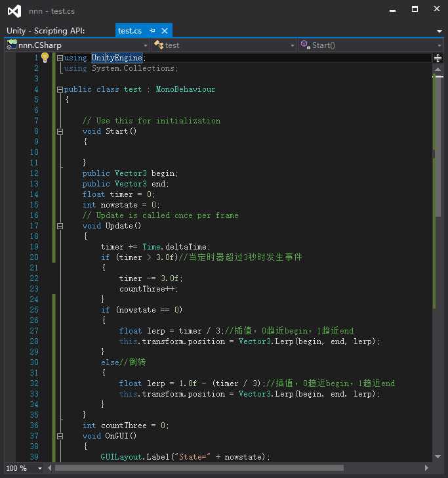Click scroll left arrow on horizontal scrollbar
Screen dimensions: 448x478
(50, 468)
